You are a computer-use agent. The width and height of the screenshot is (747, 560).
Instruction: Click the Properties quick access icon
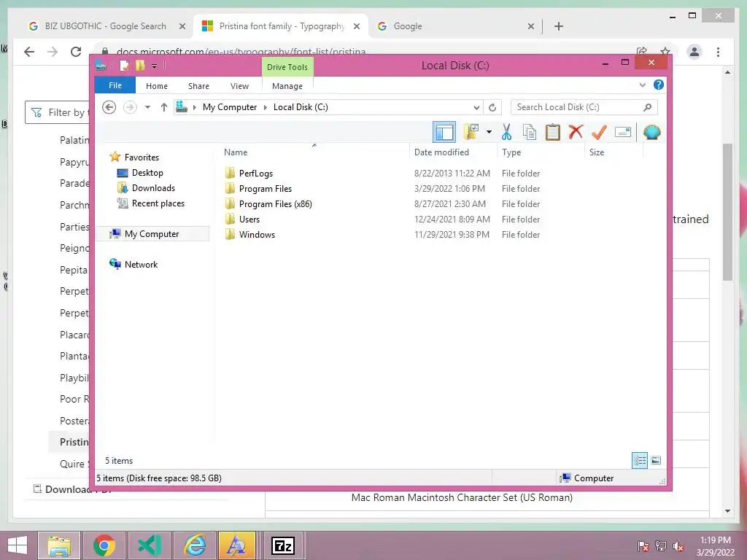[x=124, y=65]
